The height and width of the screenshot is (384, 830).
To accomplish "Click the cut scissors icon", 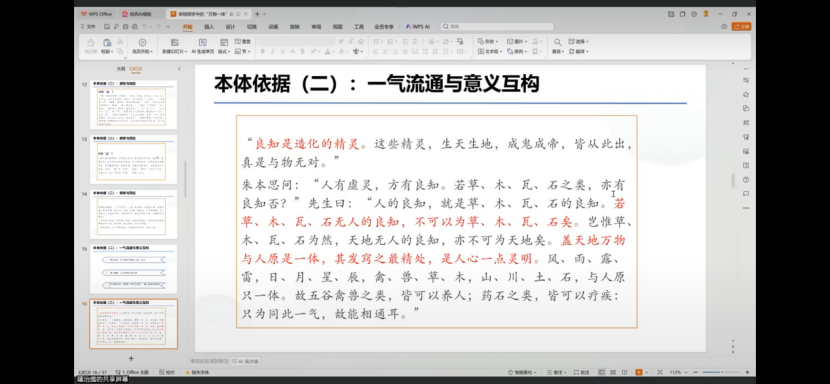I will pyautogui.click(x=121, y=41).
